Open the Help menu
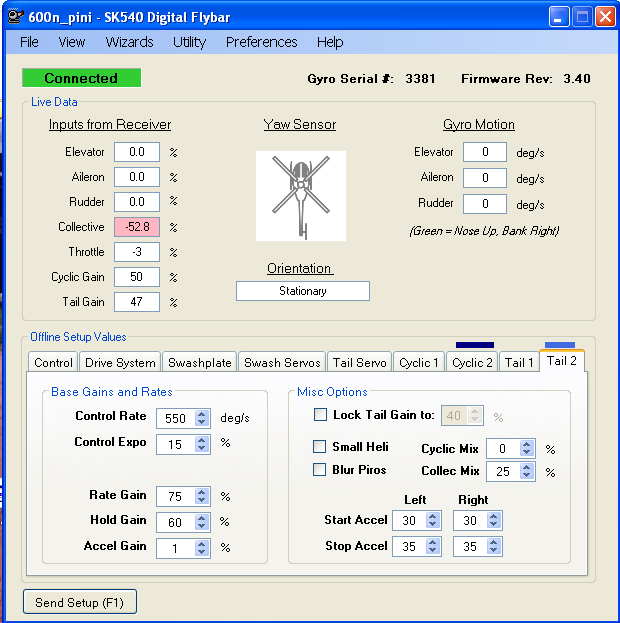620x623 pixels. [x=330, y=42]
